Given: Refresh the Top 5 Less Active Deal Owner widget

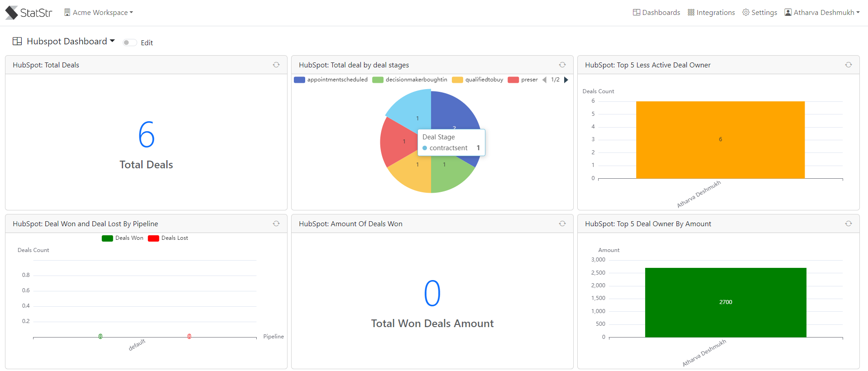Looking at the screenshot, I should click(849, 65).
